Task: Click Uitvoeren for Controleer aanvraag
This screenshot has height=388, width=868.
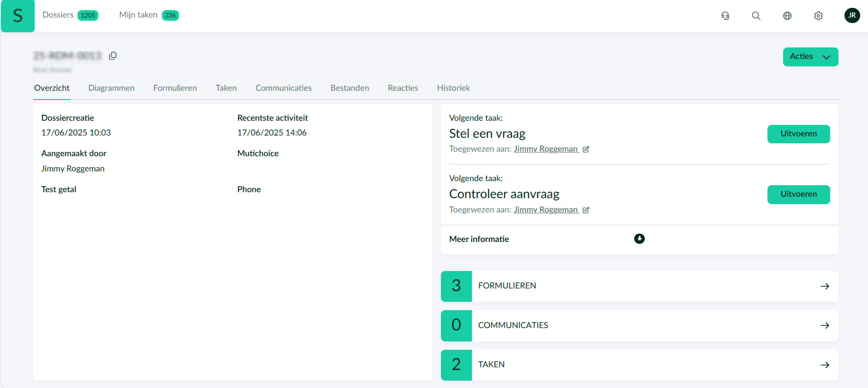Action: [x=798, y=194]
